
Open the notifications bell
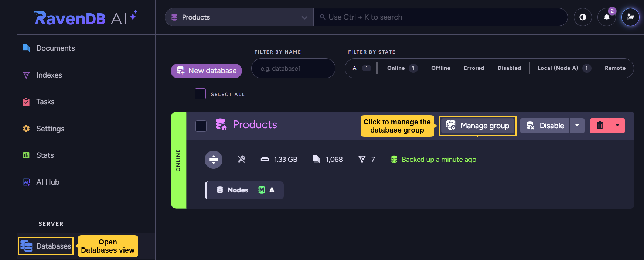[x=606, y=17]
